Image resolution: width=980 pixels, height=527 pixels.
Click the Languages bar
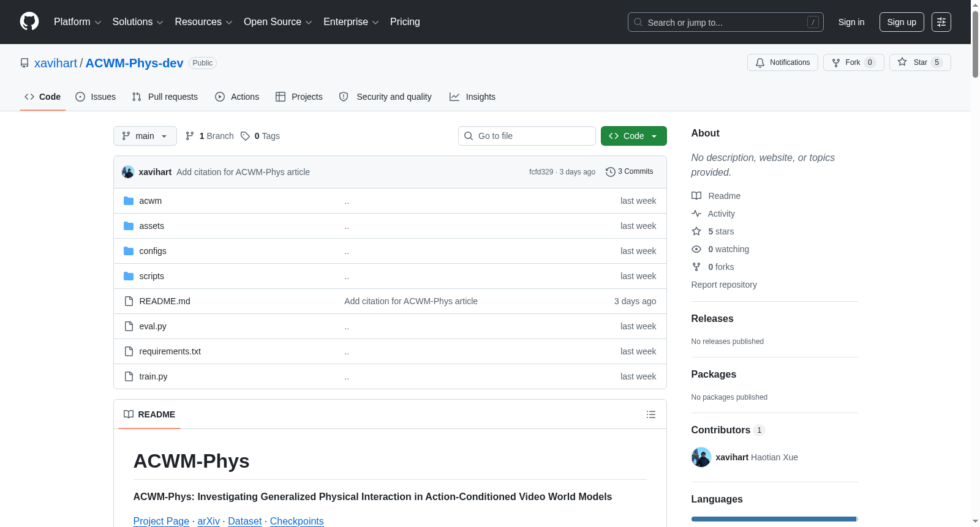click(775, 519)
